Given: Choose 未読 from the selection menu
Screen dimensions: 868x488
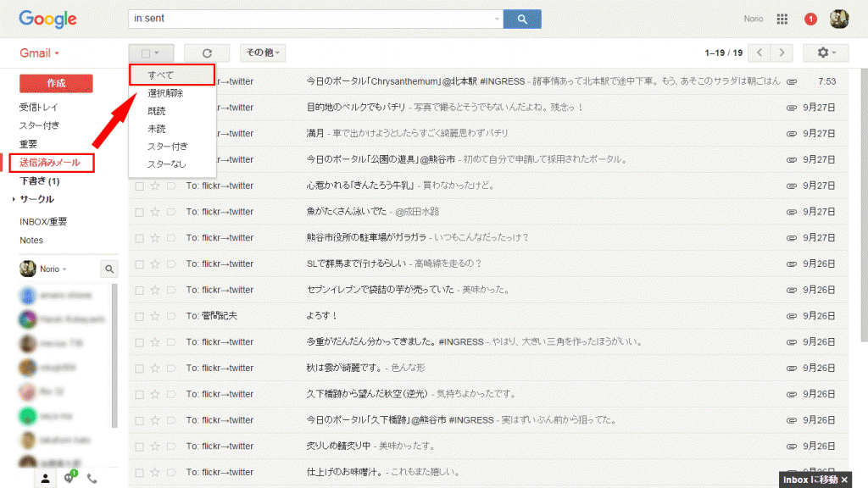Looking at the screenshot, I should [157, 129].
